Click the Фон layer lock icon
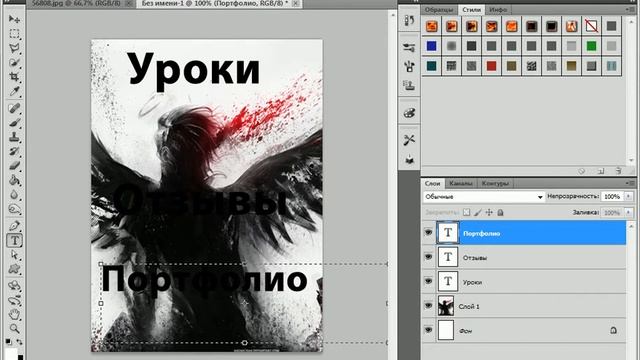The width and height of the screenshot is (640, 360). point(613,330)
